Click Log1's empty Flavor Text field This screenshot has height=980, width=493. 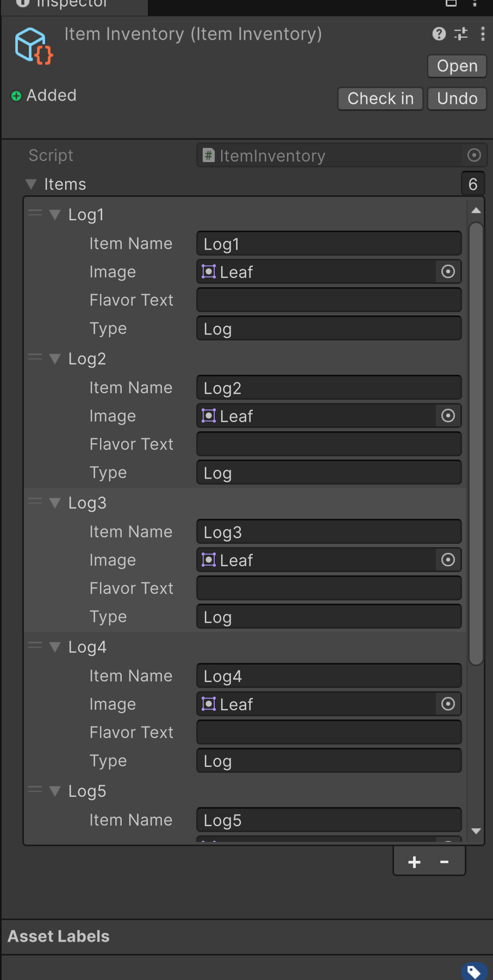(x=328, y=300)
